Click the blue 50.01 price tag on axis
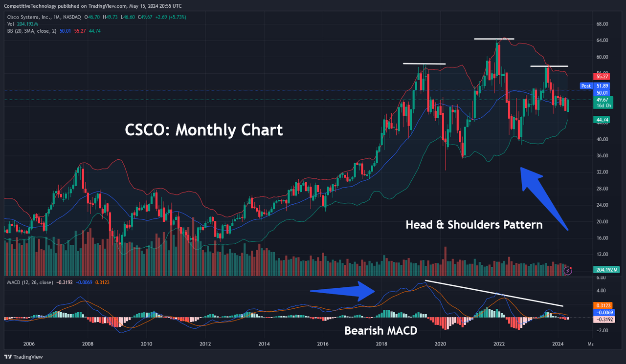 pos(601,92)
